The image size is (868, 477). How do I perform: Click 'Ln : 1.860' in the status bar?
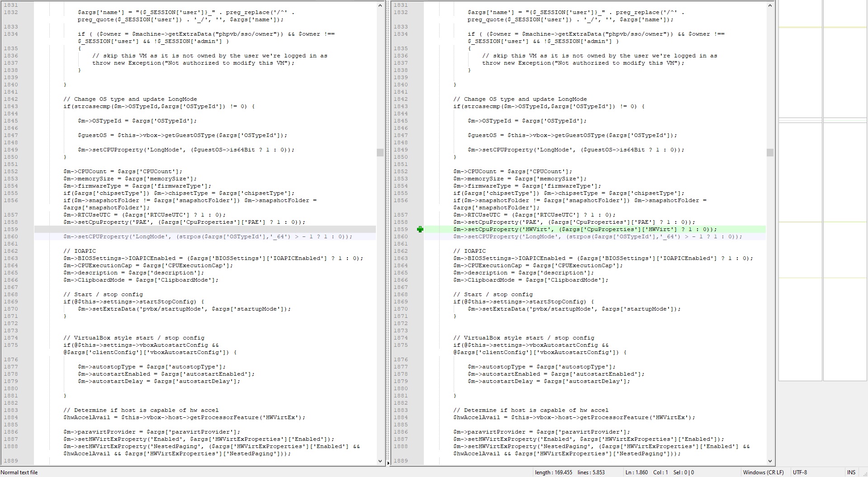point(636,472)
